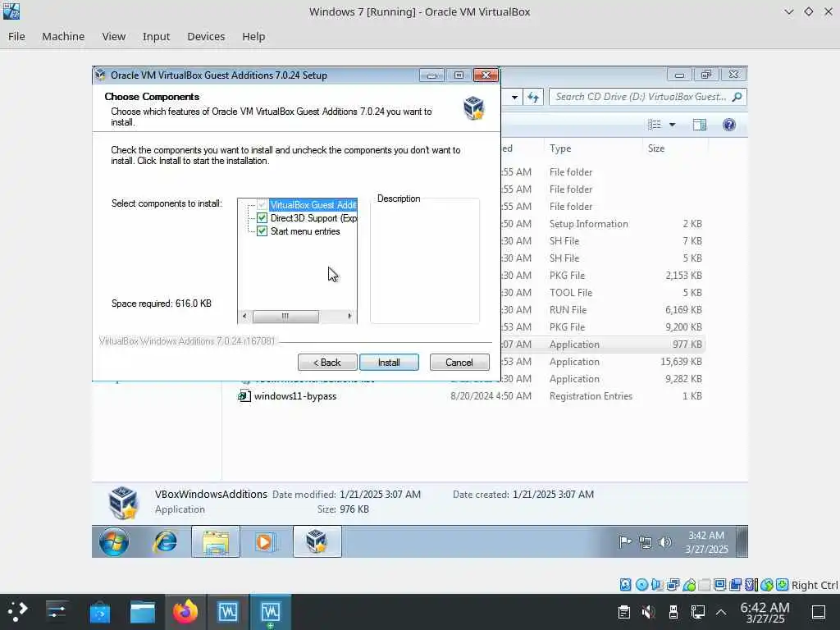
Task: Click the Windows 7 volume tray icon
Action: pos(664,542)
